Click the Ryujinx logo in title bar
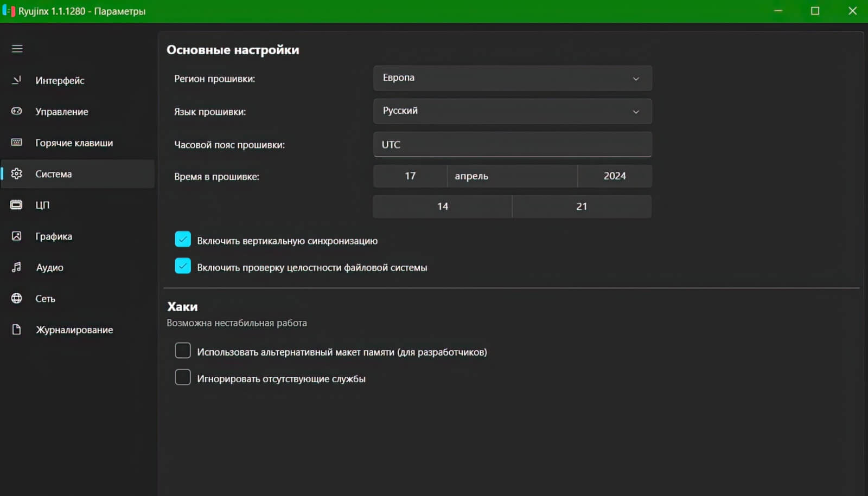This screenshot has width=868, height=496. 9,11
